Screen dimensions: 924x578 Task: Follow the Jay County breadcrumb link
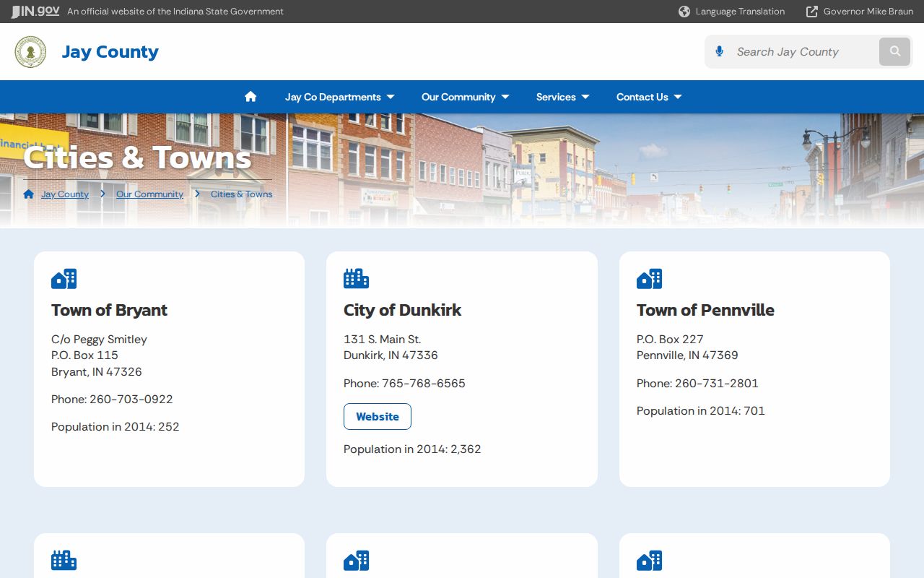click(x=65, y=194)
